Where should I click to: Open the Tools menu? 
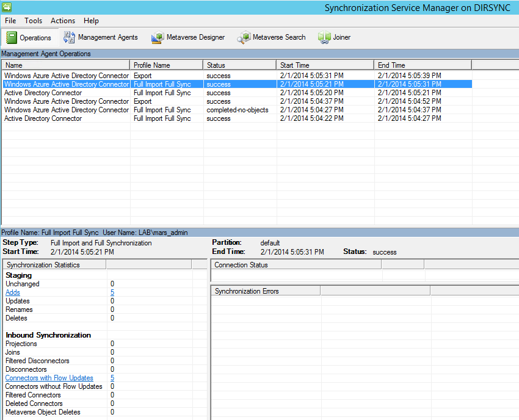coord(34,21)
